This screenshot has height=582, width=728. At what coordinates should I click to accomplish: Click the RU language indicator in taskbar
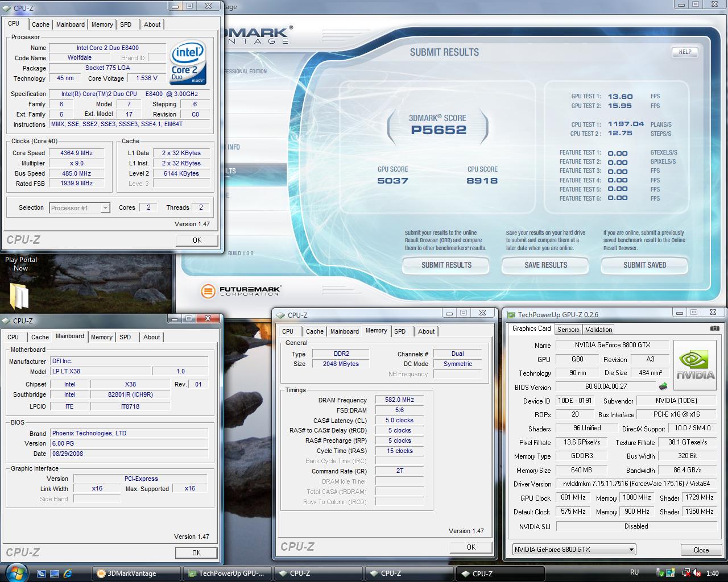tap(635, 572)
